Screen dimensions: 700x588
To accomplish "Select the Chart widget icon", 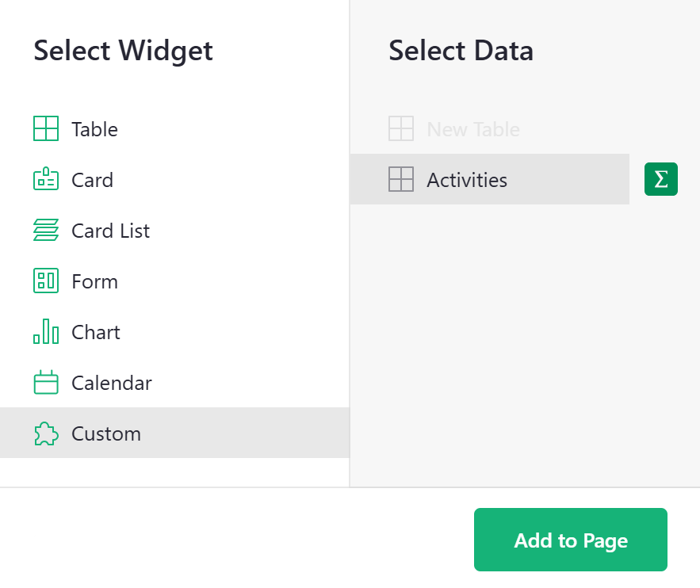I will [46, 332].
